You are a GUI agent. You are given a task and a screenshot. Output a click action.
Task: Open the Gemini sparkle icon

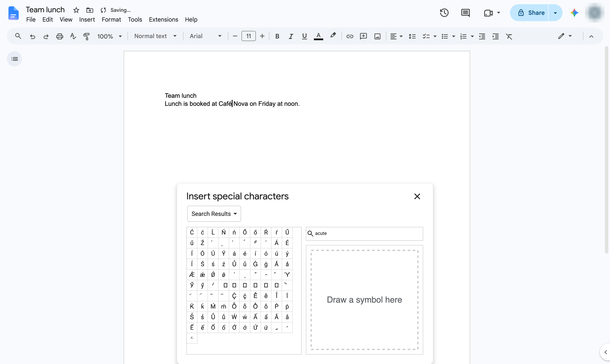[x=574, y=13]
